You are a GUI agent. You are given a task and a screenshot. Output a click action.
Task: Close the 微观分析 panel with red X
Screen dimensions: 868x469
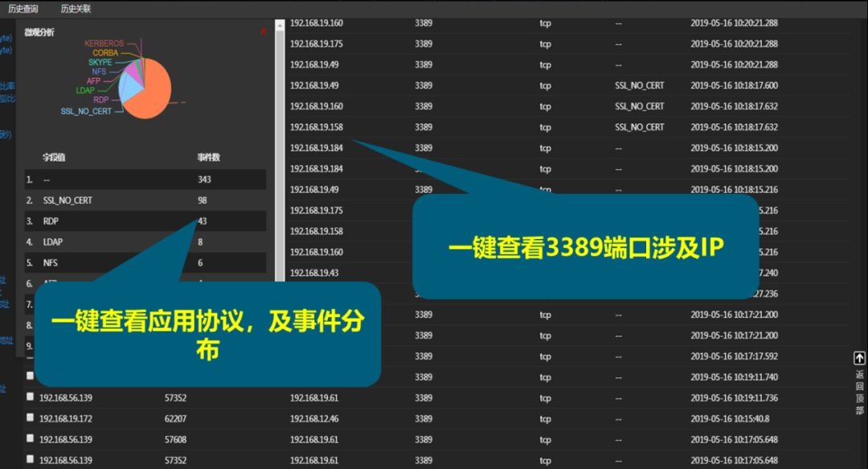tap(263, 31)
